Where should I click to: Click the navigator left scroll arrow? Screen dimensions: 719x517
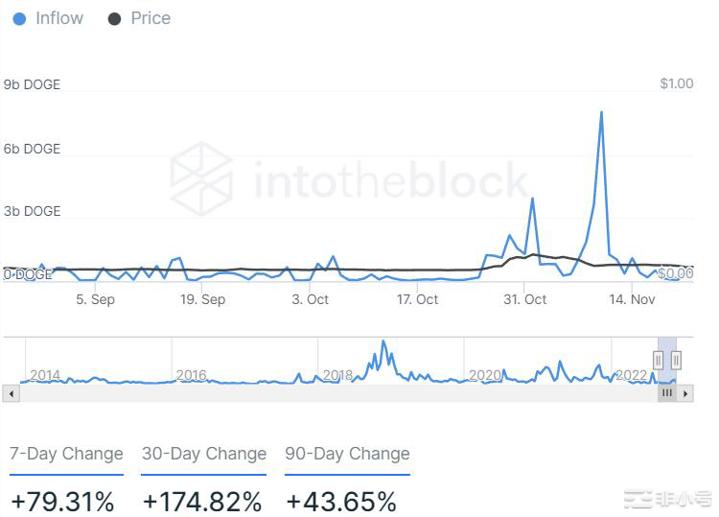click(x=12, y=394)
